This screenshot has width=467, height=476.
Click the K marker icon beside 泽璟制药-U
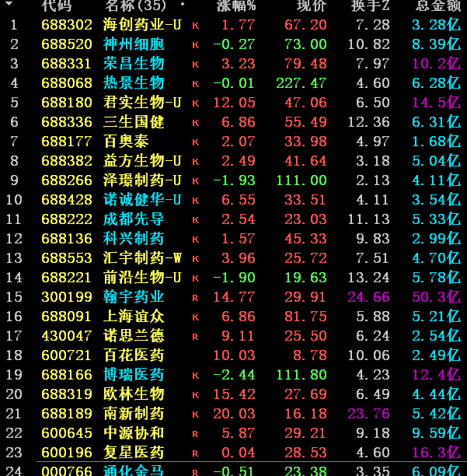coord(196,181)
